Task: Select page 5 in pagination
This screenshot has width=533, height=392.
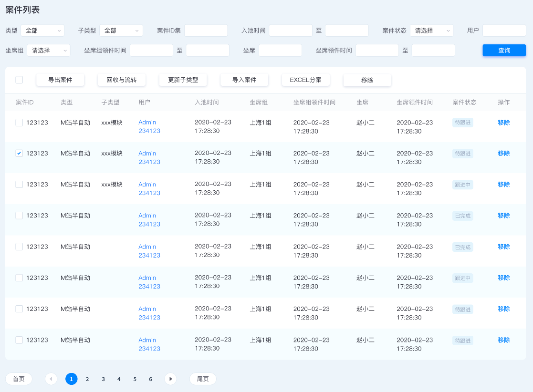Action: click(135, 379)
